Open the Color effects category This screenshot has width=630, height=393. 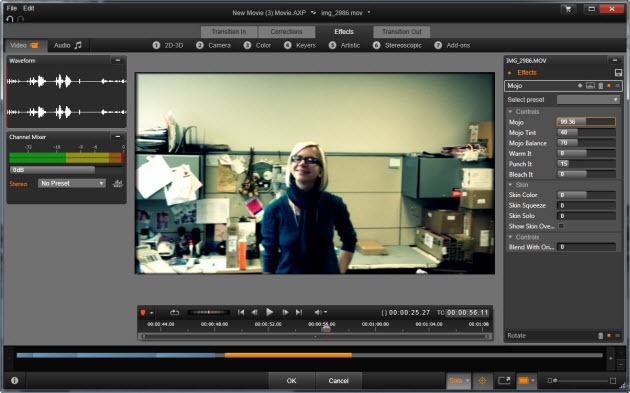pyautogui.click(x=257, y=45)
